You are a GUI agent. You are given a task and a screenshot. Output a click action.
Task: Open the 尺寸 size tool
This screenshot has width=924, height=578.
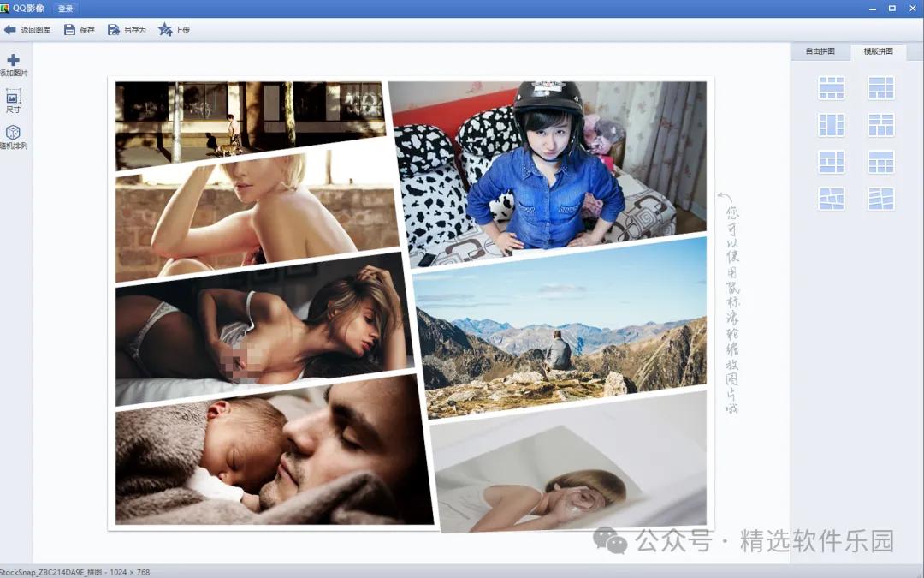pos(13,101)
